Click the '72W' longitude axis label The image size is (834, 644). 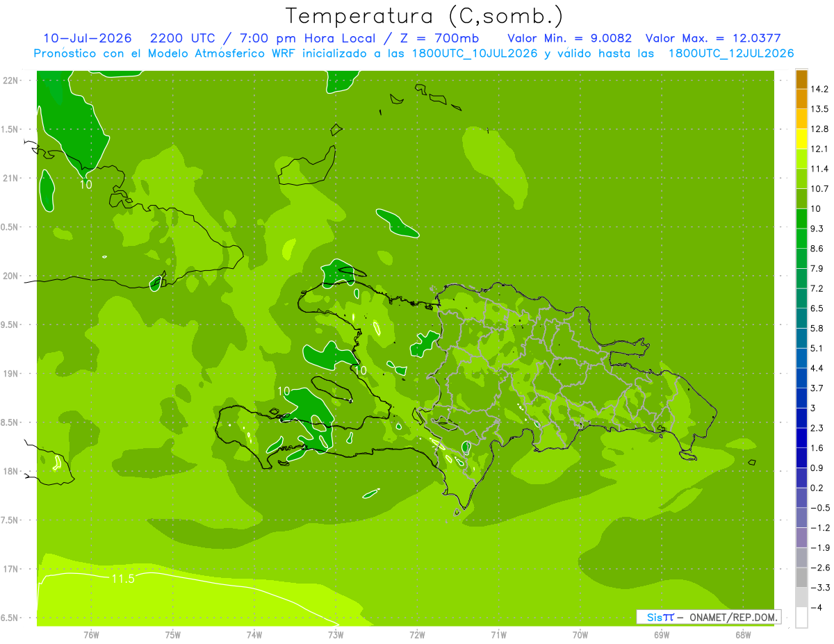pos(417,634)
